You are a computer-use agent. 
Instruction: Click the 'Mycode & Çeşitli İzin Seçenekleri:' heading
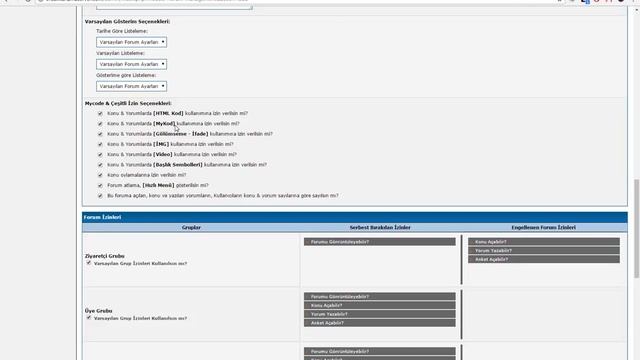coord(128,104)
